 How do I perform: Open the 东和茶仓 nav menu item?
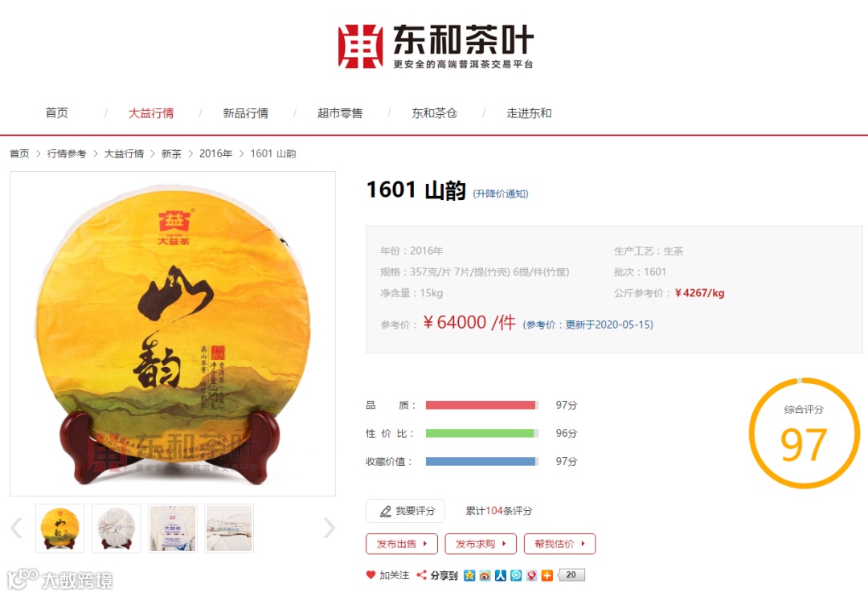[x=435, y=113]
